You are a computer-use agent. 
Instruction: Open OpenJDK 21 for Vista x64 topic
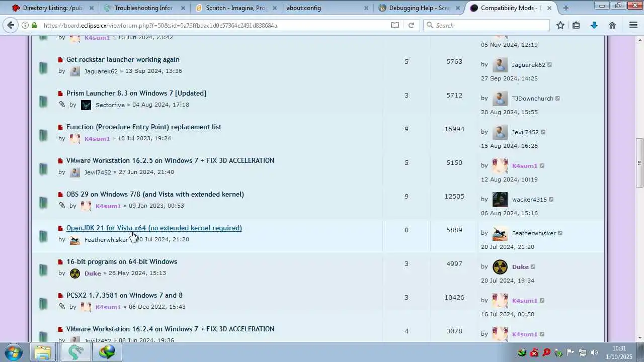[x=154, y=228]
